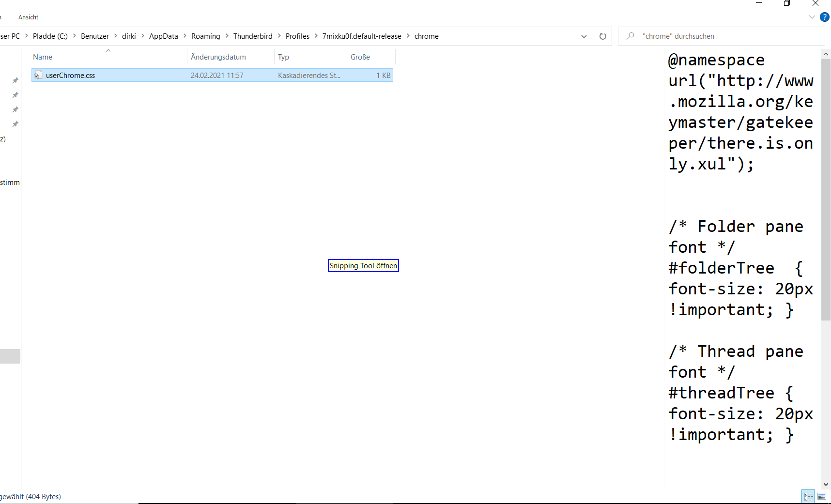
Task: Open the Ansicht ribbon tab
Action: click(28, 17)
